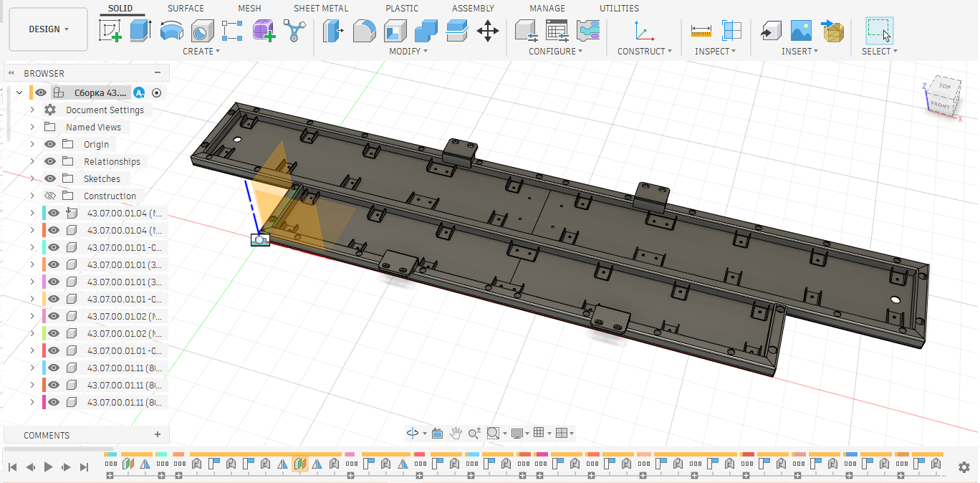The image size is (980, 483).
Task: Select the Combine tool
Action: (426, 30)
